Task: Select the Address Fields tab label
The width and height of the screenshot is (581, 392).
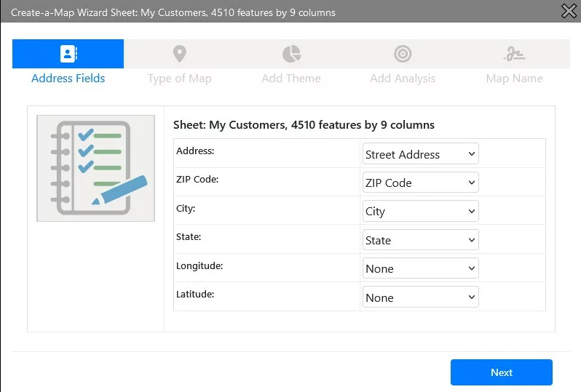Action: tap(68, 79)
